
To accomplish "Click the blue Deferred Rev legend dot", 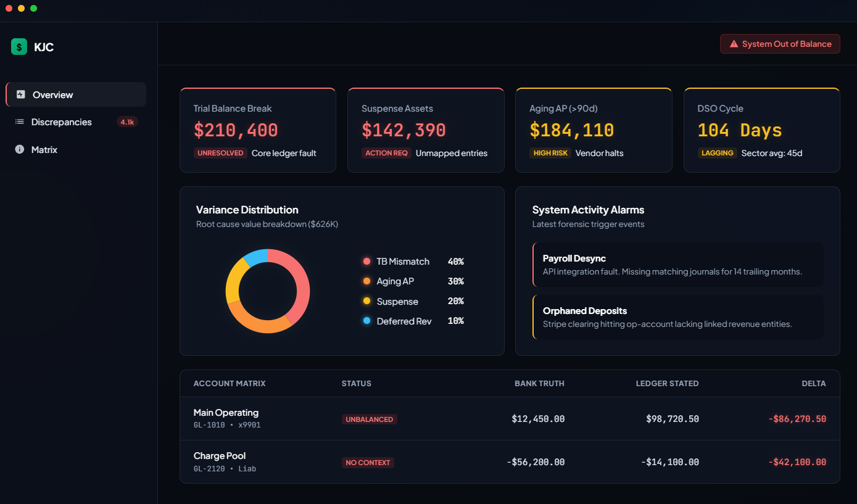I will click(x=366, y=321).
